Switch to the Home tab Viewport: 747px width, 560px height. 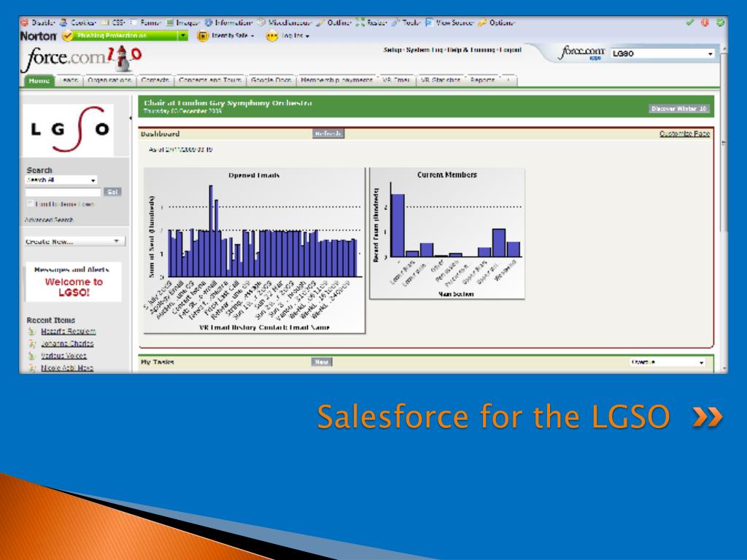point(39,80)
